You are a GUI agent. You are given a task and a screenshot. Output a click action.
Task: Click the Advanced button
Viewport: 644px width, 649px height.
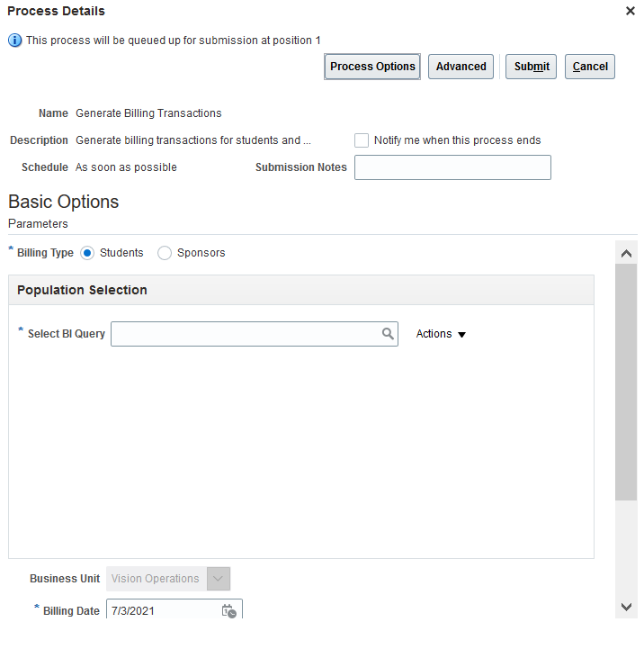(x=461, y=67)
